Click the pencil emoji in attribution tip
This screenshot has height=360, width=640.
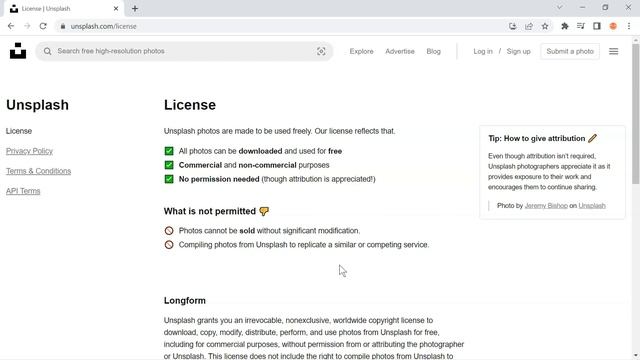click(x=593, y=138)
